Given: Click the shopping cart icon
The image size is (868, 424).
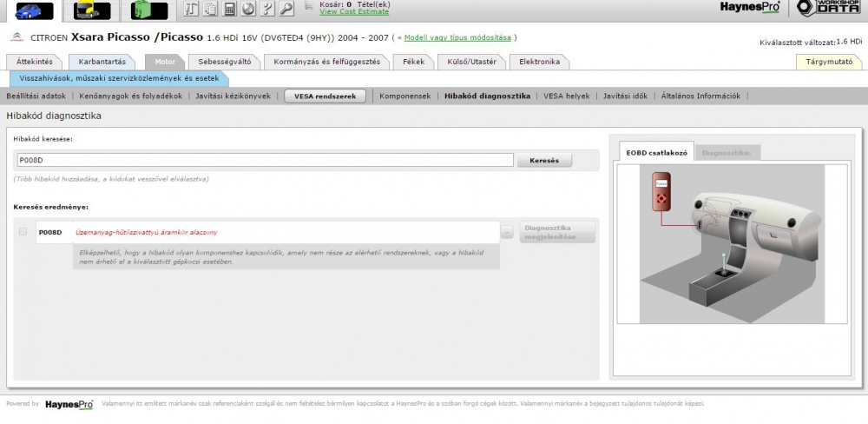Looking at the screenshot, I should pyautogui.click(x=308, y=6).
